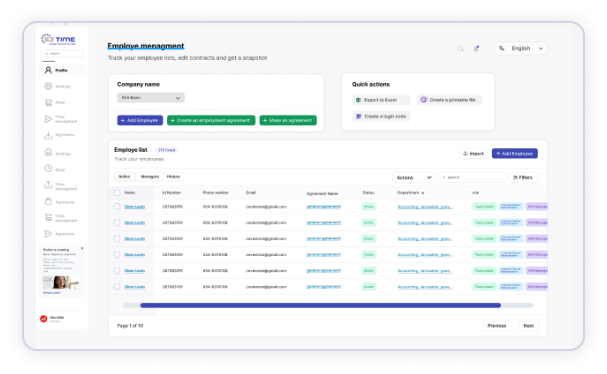Switch to the History tab
Screen dimensions: 607x374
click(173, 177)
